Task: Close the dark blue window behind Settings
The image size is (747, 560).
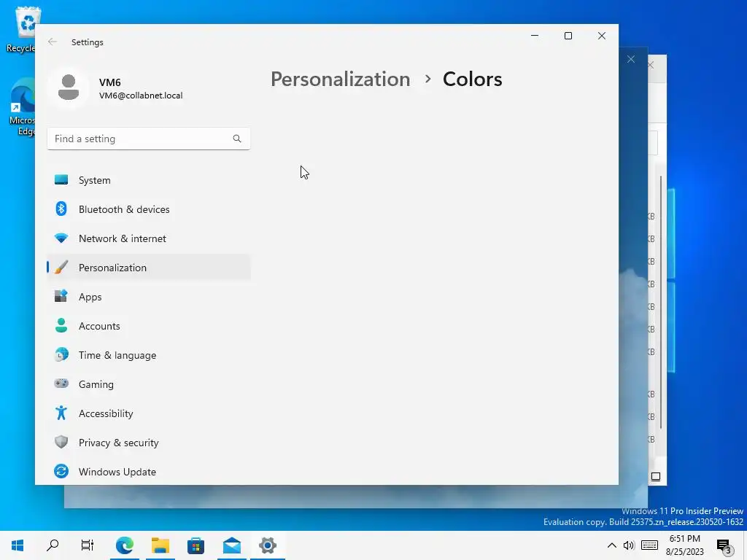Action: pyautogui.click(x=631, y=59)
